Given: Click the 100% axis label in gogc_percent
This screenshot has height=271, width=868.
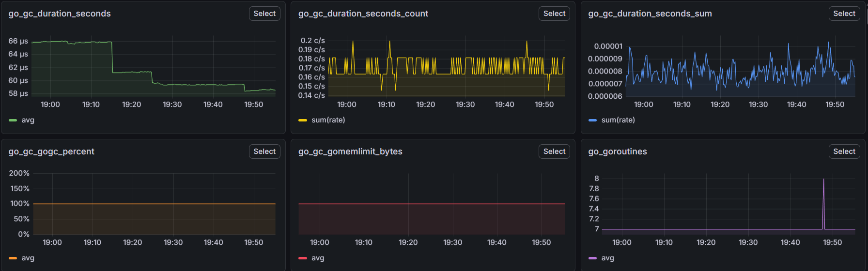Looking at the screenshot, I should point(20,204).
